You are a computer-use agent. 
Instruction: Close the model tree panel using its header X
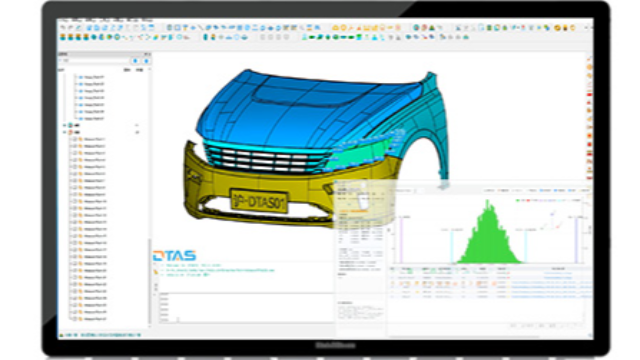[149, 54]
